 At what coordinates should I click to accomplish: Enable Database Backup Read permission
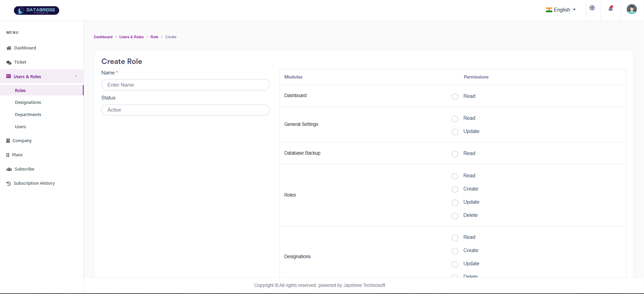pos(455,154)
